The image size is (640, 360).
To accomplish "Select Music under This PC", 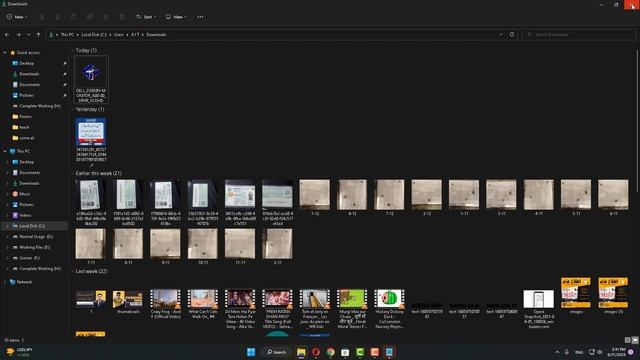I will tap(24, 194).
